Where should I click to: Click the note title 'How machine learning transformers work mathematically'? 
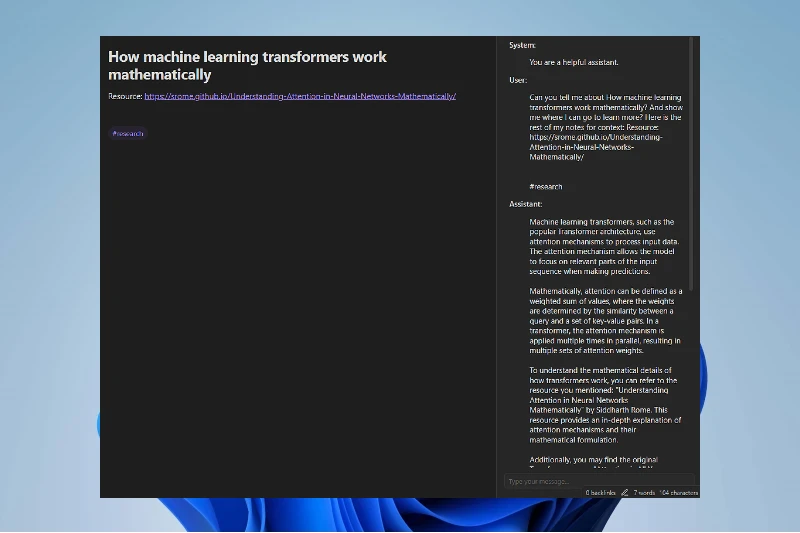[x=247, y=65]
